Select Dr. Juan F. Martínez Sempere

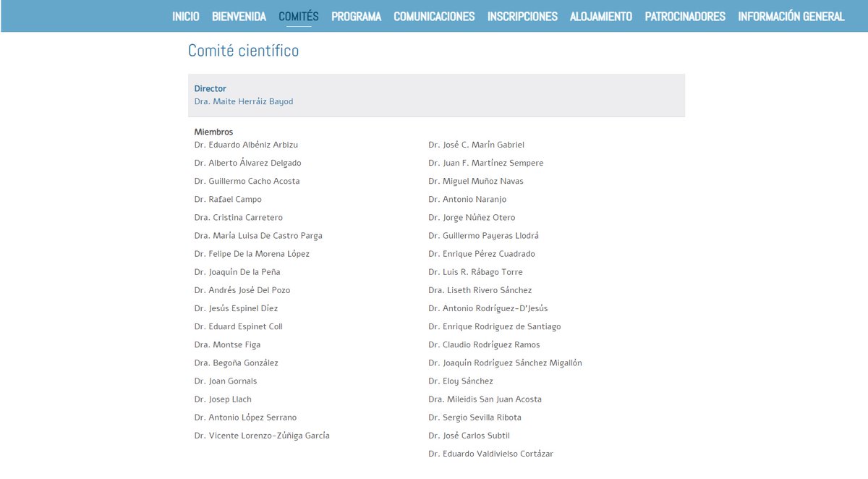485,163
